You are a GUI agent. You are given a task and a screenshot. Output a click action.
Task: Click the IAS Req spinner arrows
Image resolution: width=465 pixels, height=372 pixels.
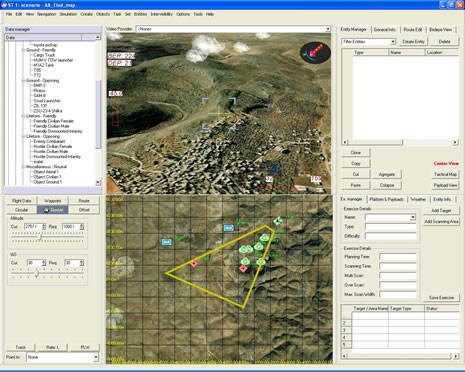click(82, 263)
